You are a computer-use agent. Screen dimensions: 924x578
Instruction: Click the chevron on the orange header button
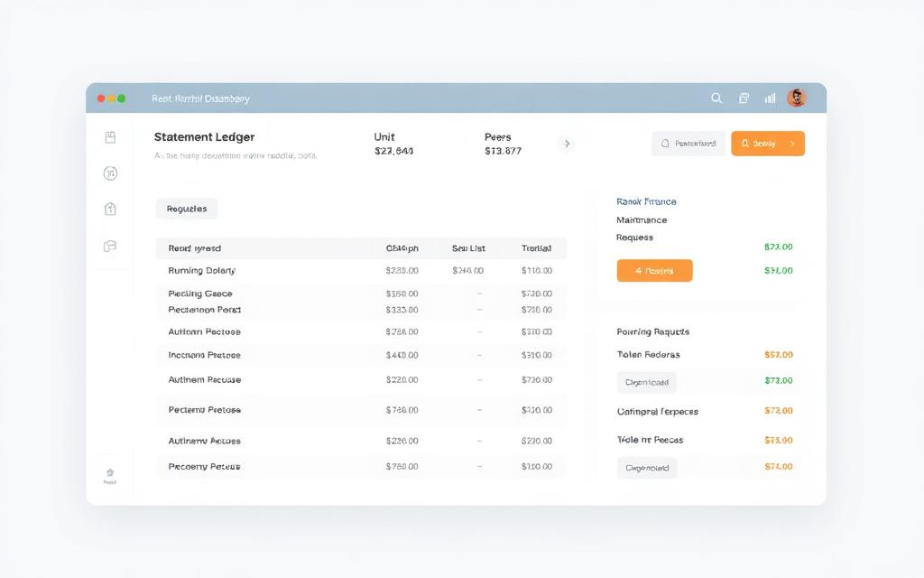[792, 144]
